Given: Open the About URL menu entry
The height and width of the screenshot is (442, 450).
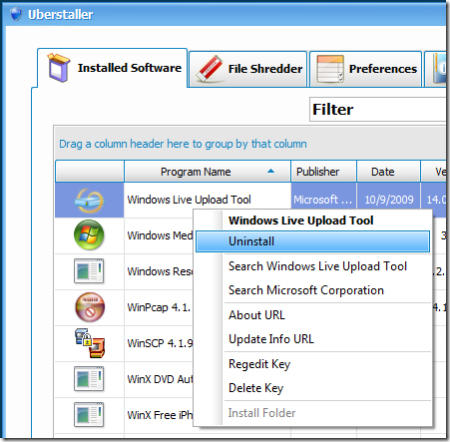Looking at the screenshot, I should pyautogui.click(x=257, y=315).
